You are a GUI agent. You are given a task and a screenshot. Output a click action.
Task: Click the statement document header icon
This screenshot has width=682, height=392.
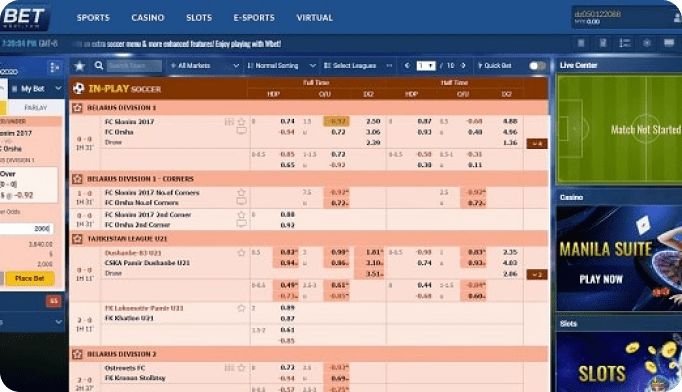click(x=603, y=43)
